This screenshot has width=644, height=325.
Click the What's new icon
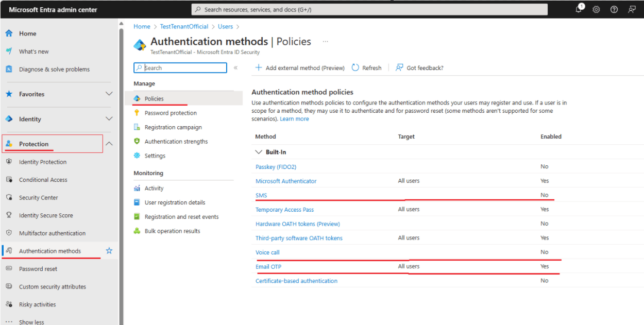tap(9, 52)
